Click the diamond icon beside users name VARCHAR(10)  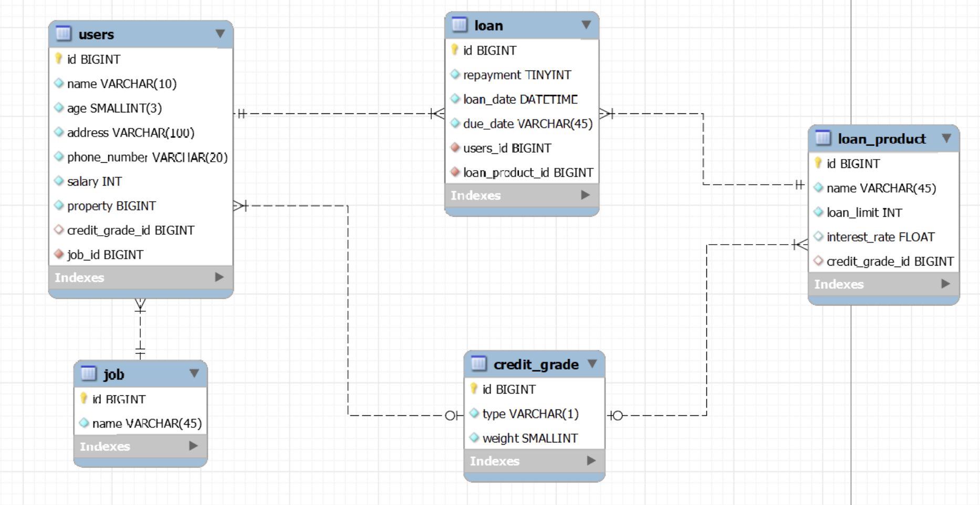point(59,83)
